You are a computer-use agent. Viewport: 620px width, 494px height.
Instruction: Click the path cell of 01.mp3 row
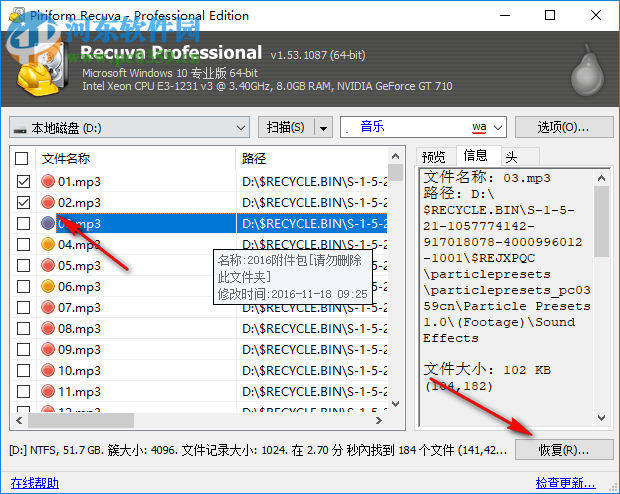[312, 182]
